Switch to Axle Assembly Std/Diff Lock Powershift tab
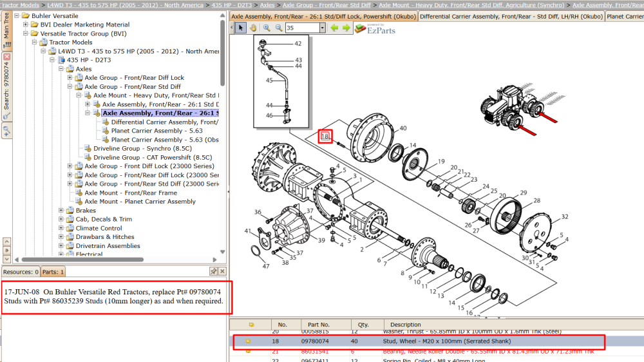 coord(324,17)
